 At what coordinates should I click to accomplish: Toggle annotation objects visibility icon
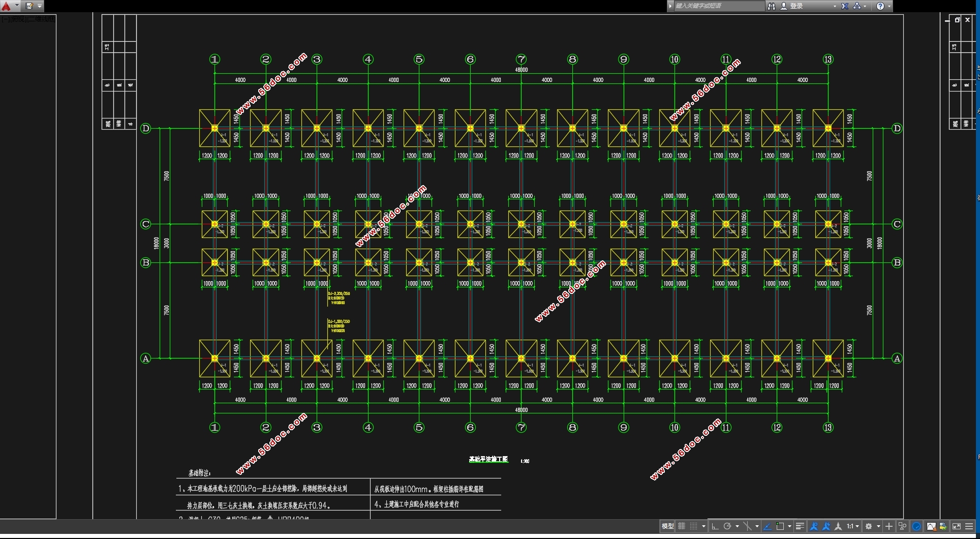pyautogui.click(x=814, y=526)
